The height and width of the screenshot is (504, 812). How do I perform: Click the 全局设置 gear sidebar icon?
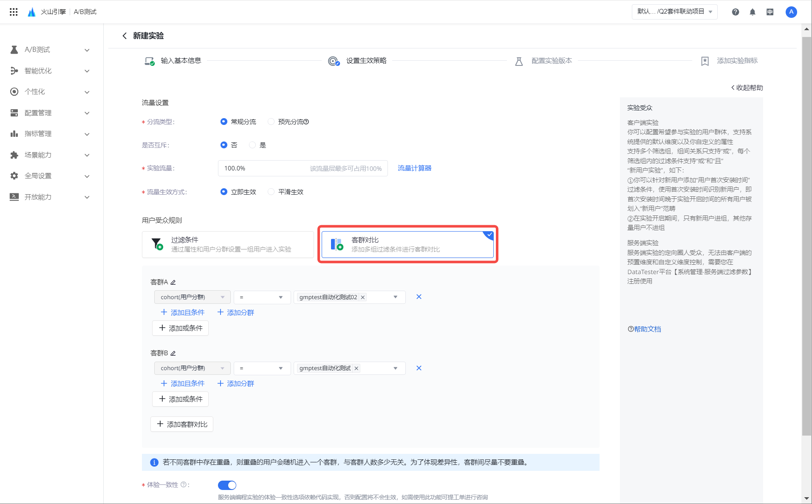tap(14, 176)
